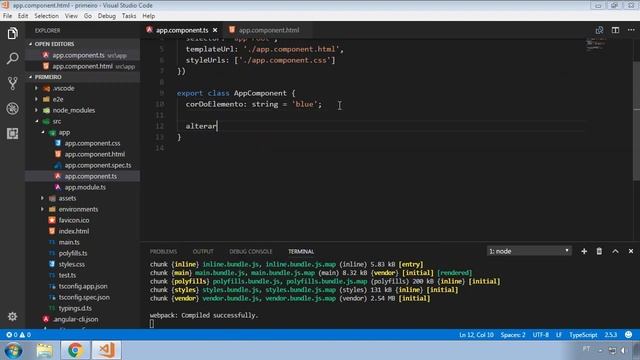Open the Source Control view
The height and width of the screenshot is (360, 640).
(x=12, y=83)
